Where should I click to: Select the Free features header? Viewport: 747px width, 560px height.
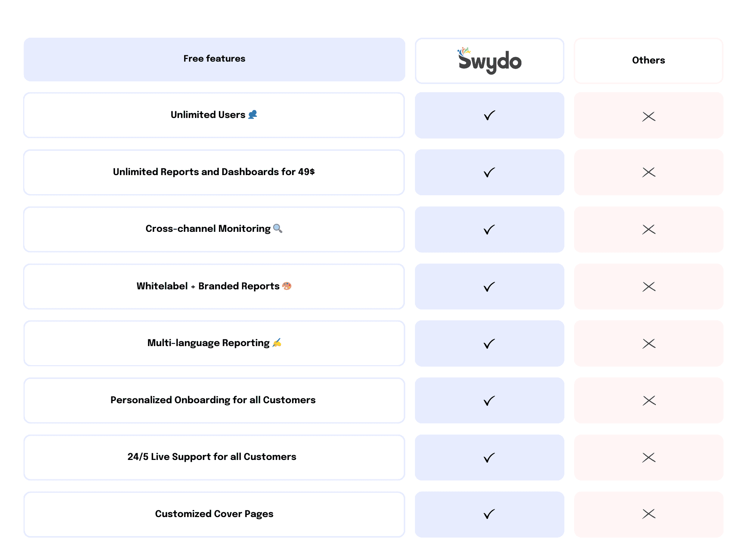coord(214,59)
